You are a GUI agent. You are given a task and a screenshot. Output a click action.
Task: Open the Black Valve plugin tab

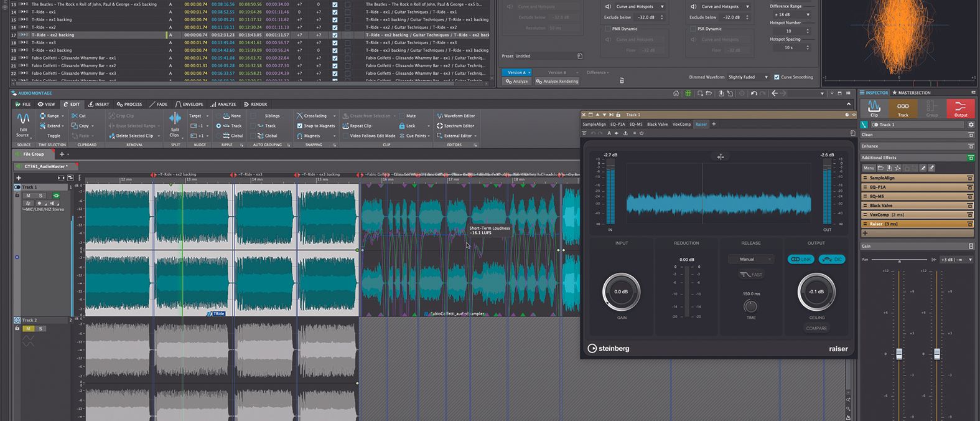coord(657,124)
